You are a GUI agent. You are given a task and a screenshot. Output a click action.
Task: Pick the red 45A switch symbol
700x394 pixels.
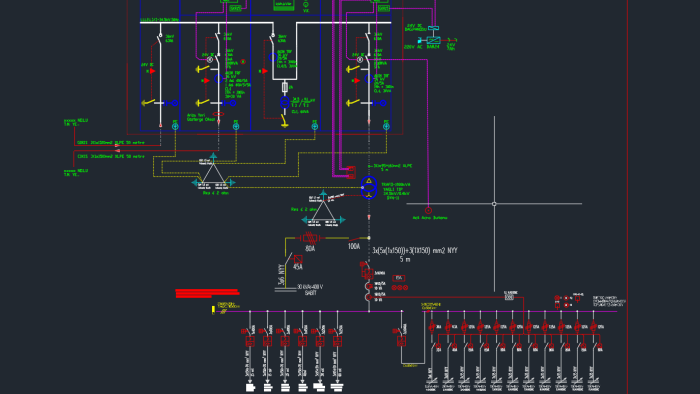coord(298,259)
